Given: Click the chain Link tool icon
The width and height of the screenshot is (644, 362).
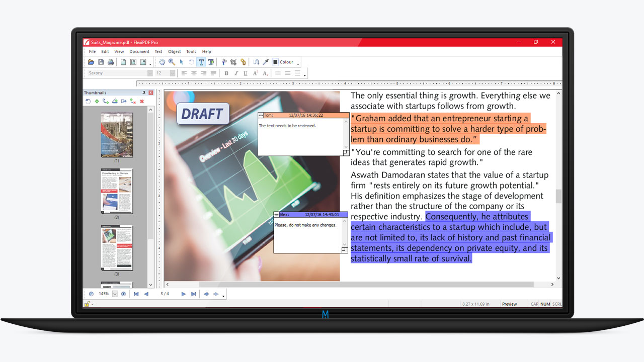Looking at the screenshot, I should tap(243, 62).
